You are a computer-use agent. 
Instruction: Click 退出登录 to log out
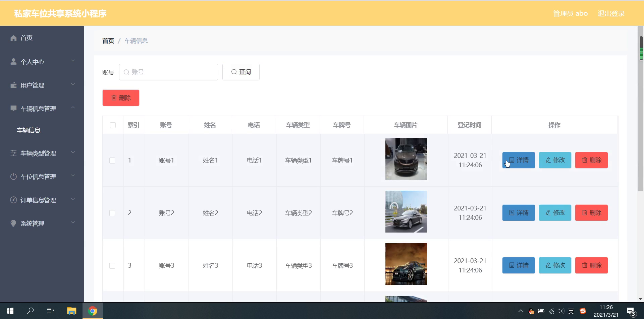[x=611, y=13]
